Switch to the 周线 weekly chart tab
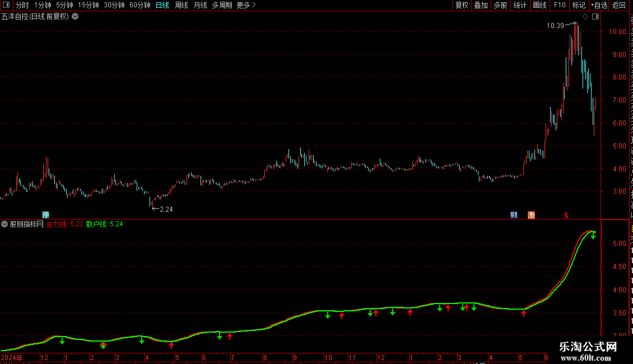This screenshot has height=364, width=633. pyautogui.click(x=181, y=5)
